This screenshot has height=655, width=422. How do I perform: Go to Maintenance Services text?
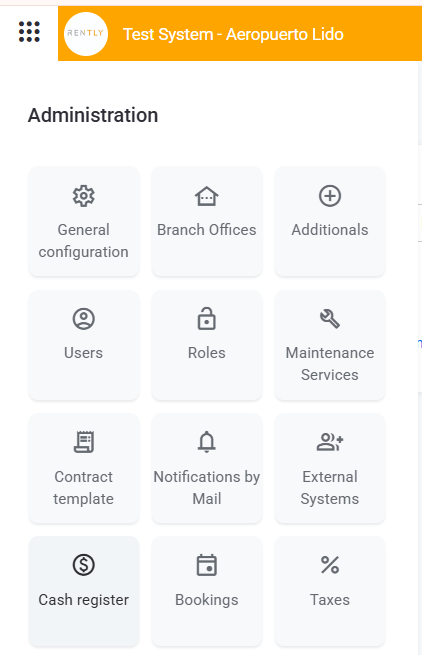(x=330, y=364)
